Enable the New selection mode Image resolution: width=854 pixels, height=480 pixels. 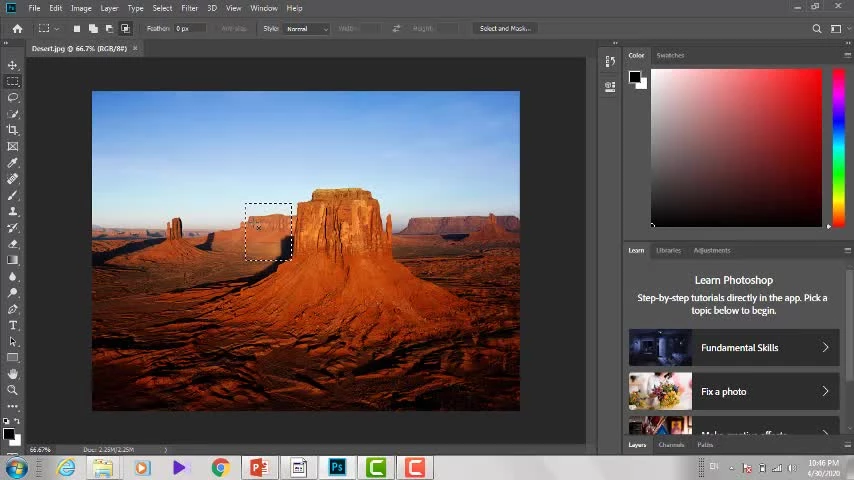point(76,29)
